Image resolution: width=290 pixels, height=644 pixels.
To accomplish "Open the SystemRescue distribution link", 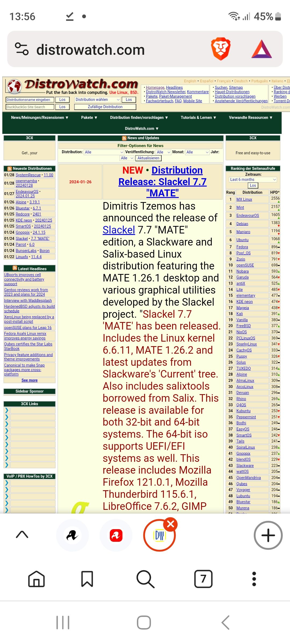I will [28, 175].
